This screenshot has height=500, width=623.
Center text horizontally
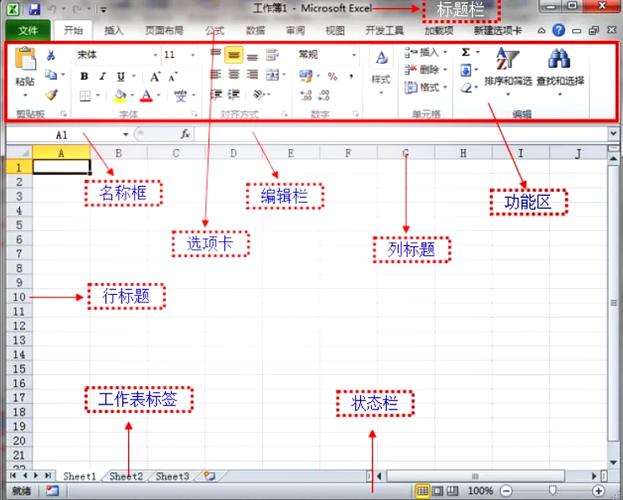[x=234, y=74]
